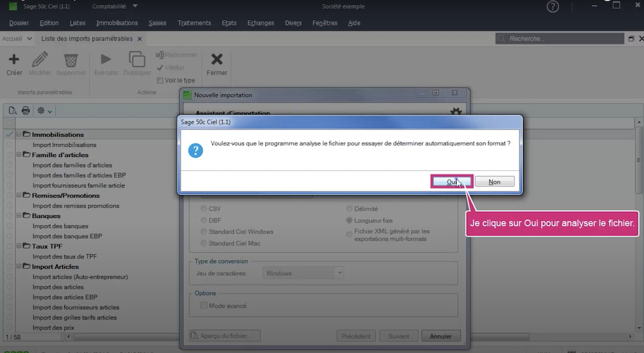Select Import articles (Auto-entrepreneur)
The image size is (644, 353).
pos(80,277)
